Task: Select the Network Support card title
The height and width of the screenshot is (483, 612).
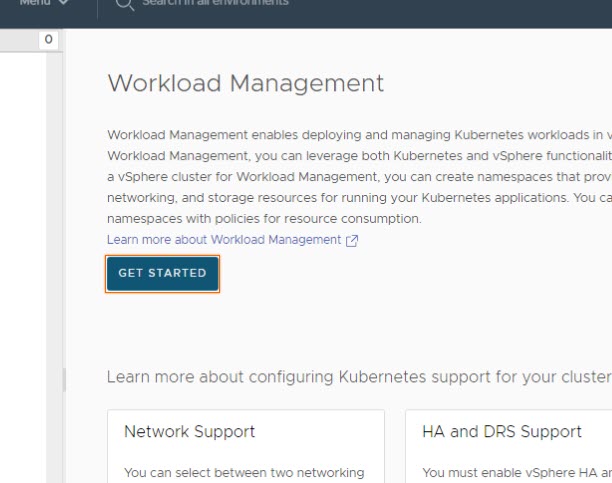Action: pos(189,432)
